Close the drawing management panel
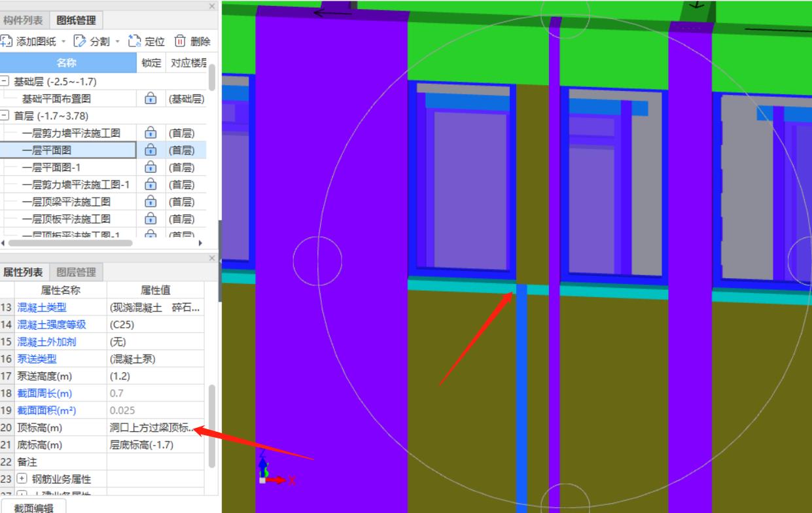 pyautogui.click(x=212, y=6)
